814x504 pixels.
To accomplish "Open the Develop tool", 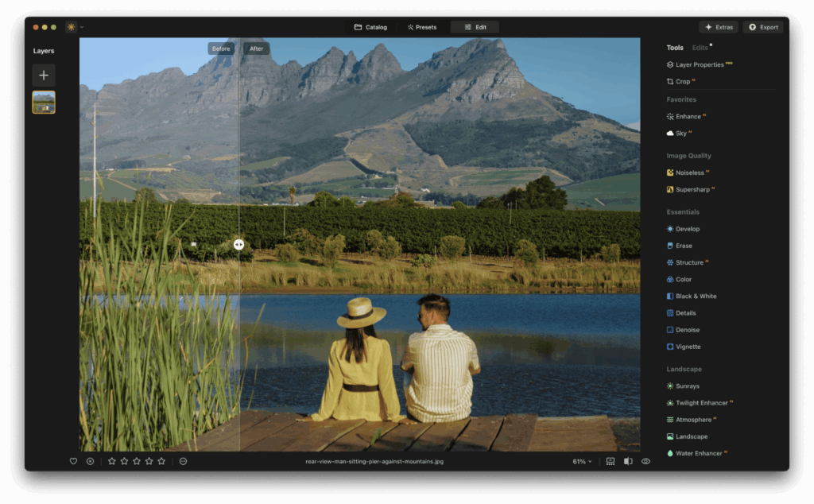I will 688,228.
